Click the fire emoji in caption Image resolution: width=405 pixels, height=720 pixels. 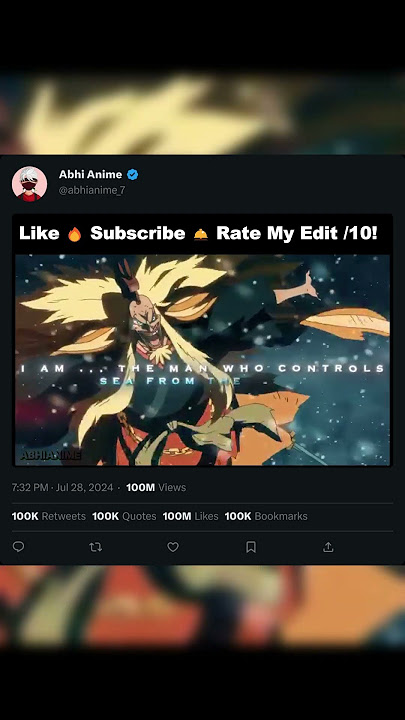[74, 234]
